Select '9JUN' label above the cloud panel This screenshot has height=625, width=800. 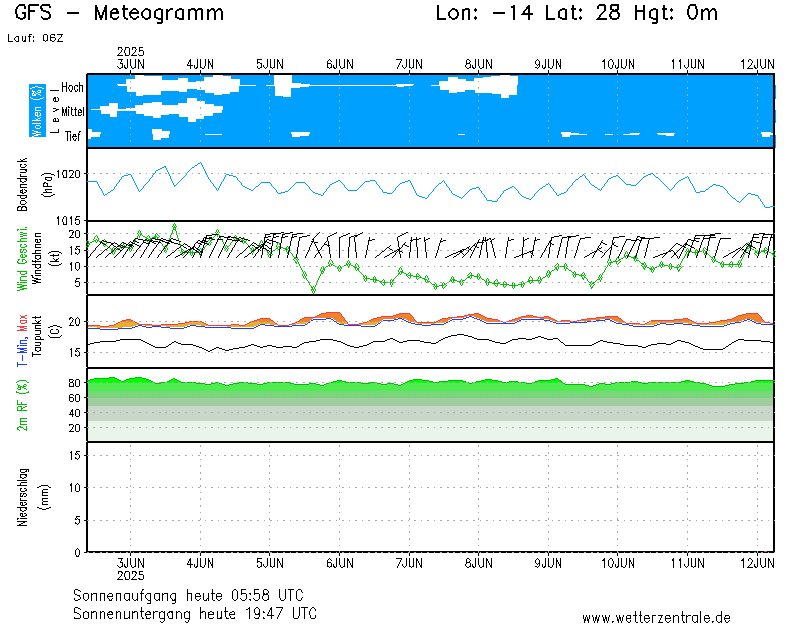coord(548,64)
